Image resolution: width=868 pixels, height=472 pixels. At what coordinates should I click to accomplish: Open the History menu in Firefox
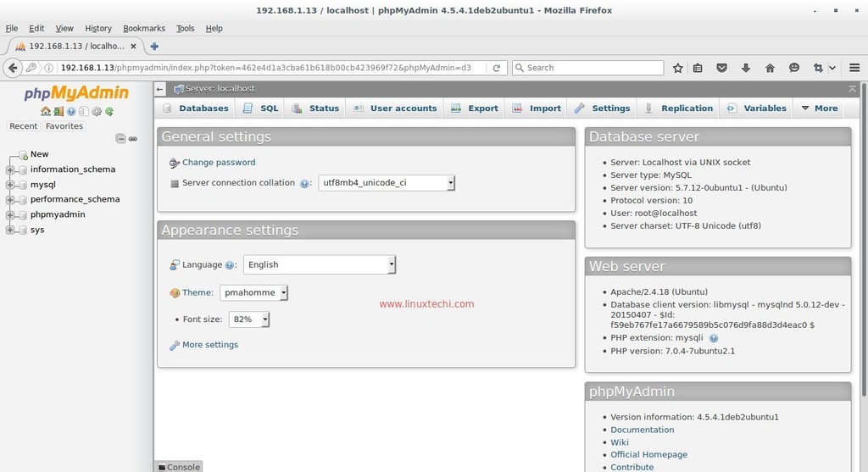pos(98,28)
